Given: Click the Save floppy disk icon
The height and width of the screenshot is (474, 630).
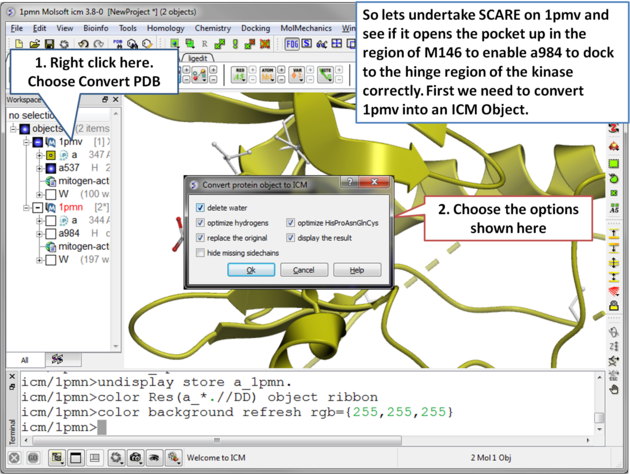Looking at the screenshot, I should (x=49, y=44).
